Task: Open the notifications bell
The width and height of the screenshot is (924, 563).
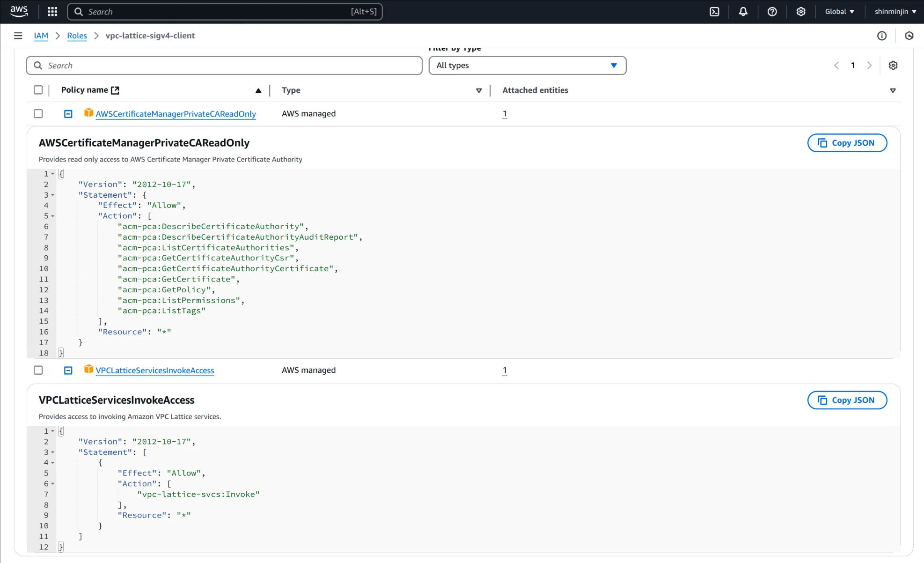Action: (x=743, y=12)
